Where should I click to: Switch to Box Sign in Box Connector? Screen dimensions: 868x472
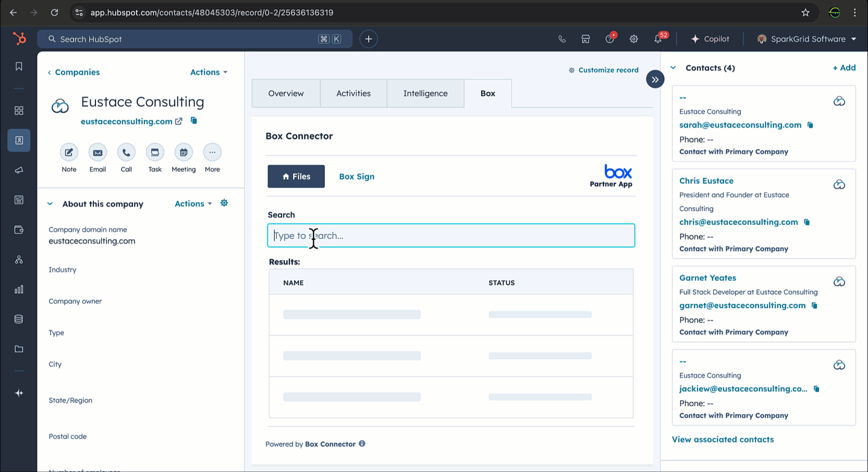point(357,177)
